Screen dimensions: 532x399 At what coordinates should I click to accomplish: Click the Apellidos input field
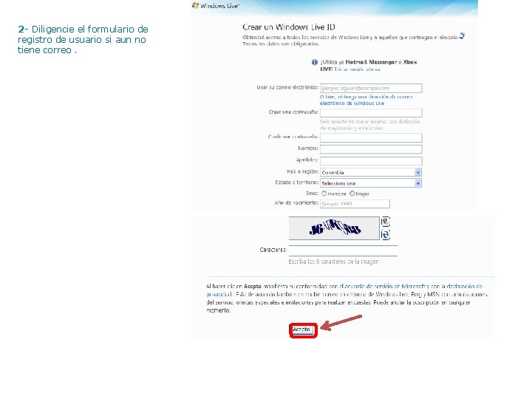[371, 161]
